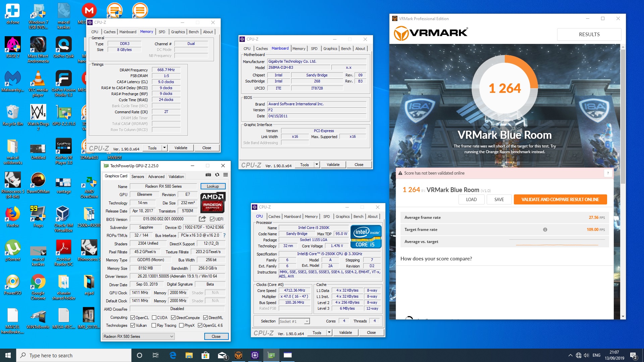This screenshot has height=362, width=644.
Task: Click the SAVE button in VRMark
Action: (499, 199)
